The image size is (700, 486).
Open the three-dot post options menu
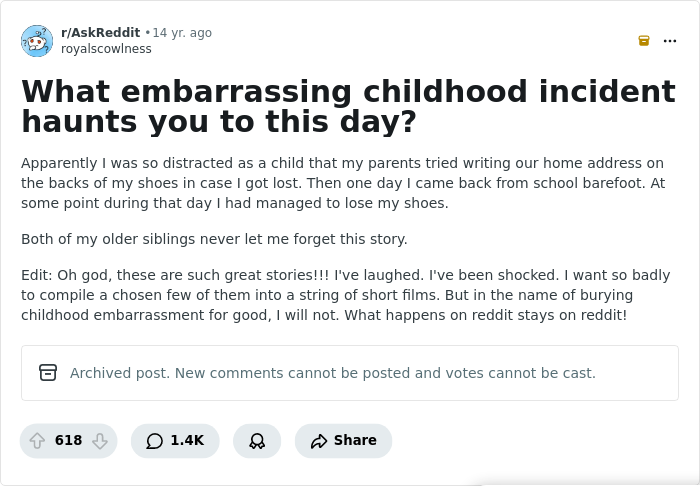(x=670, y=41)
